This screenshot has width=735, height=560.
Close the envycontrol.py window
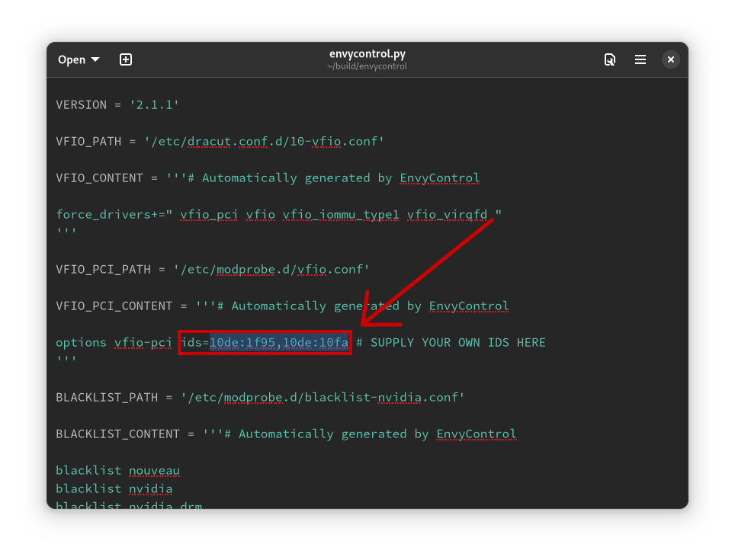[x=670, y=59]
